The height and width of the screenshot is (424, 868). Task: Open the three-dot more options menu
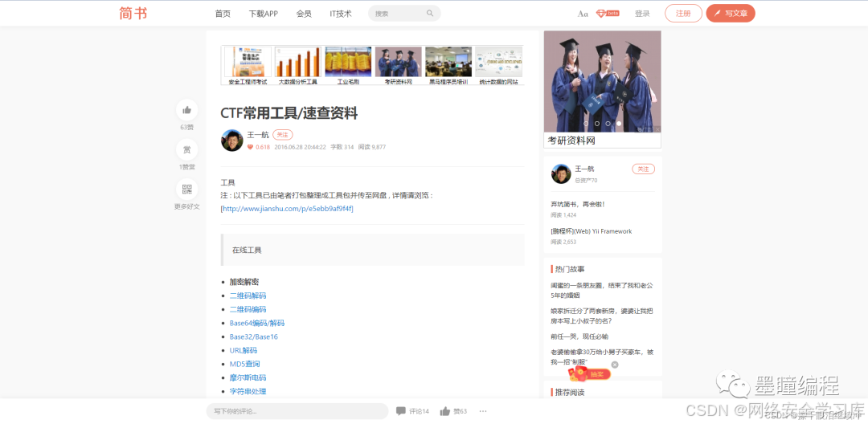483,411
